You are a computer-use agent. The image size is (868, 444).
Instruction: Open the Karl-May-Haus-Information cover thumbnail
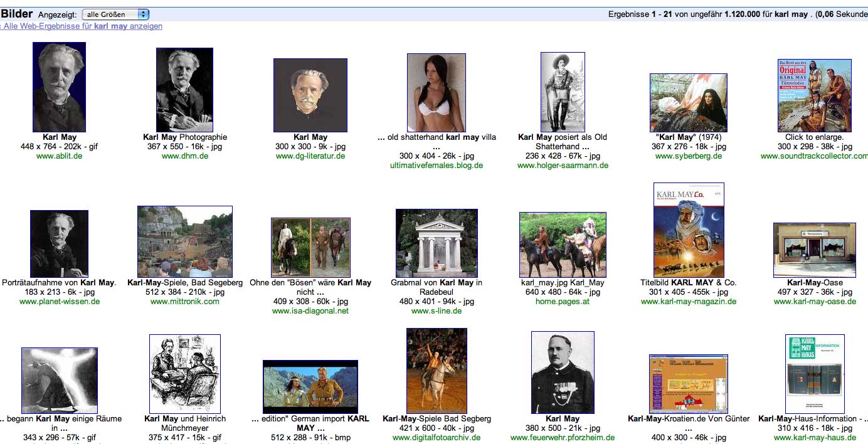click(814, 374)
